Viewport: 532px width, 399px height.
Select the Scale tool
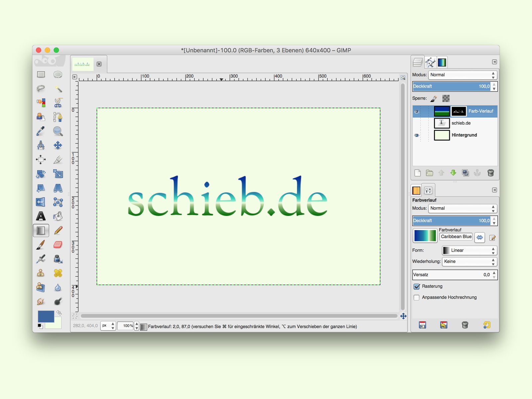pyautogui.click(x=58, y=174)
